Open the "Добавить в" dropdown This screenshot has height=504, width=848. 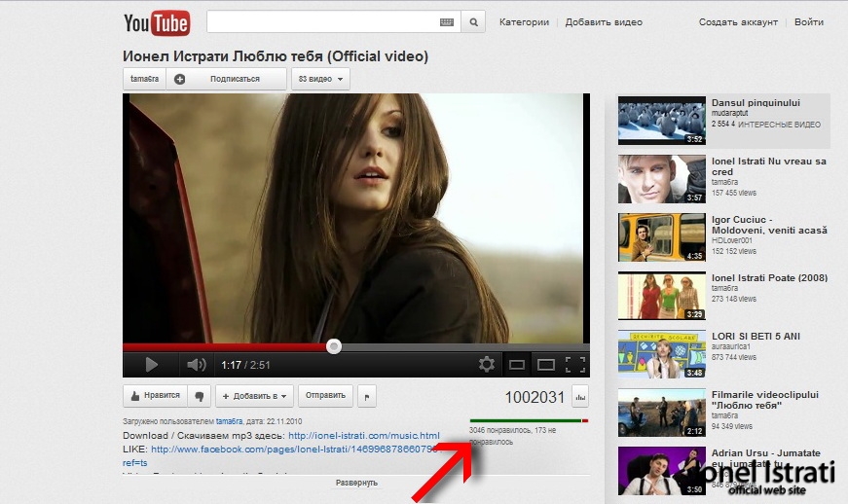(x=254, y=396)
